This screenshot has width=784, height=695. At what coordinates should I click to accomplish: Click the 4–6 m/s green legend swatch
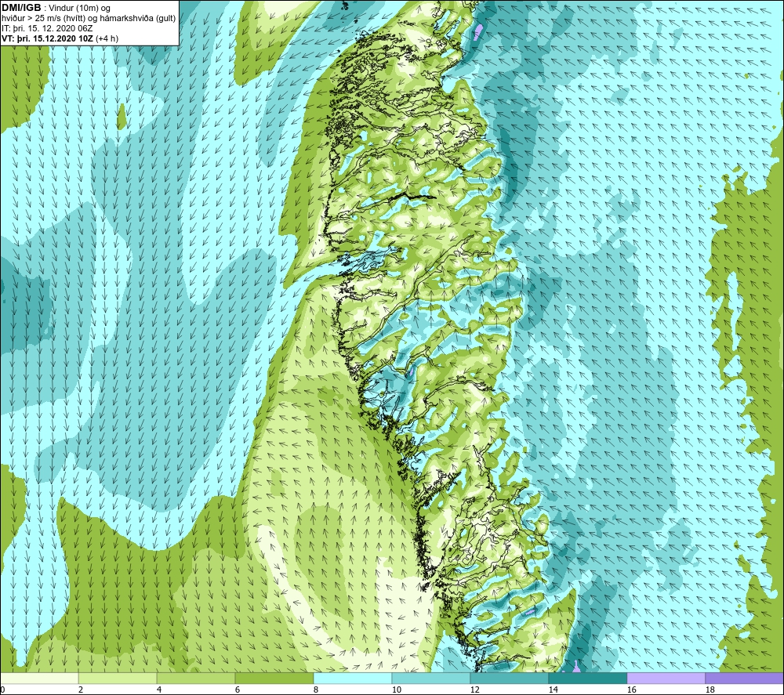[196, 679]
